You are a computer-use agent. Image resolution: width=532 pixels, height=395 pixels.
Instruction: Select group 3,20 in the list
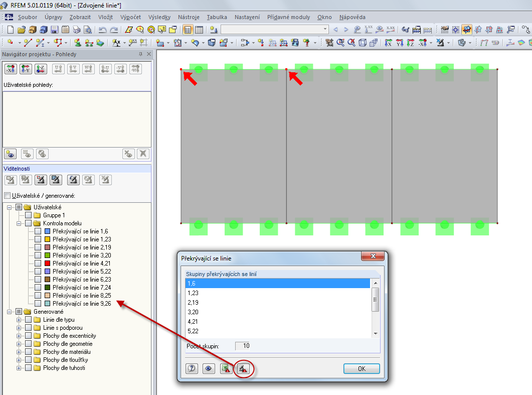point(278,312)
